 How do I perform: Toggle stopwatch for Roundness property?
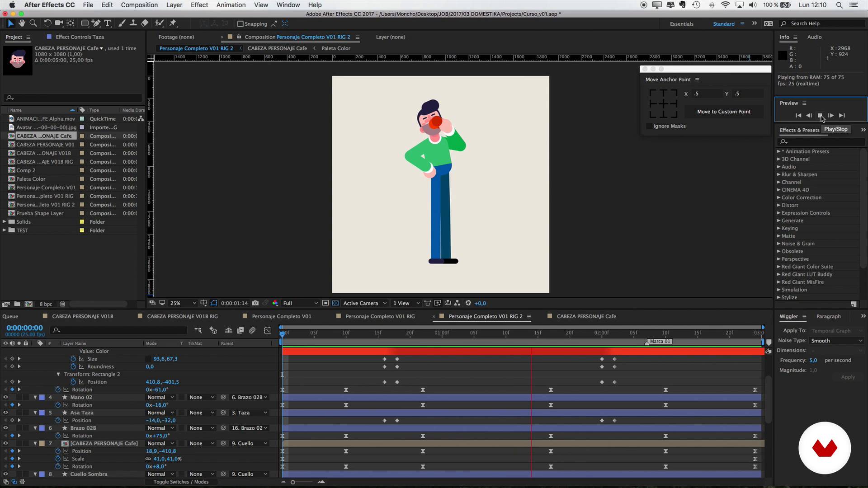[73, 366]
